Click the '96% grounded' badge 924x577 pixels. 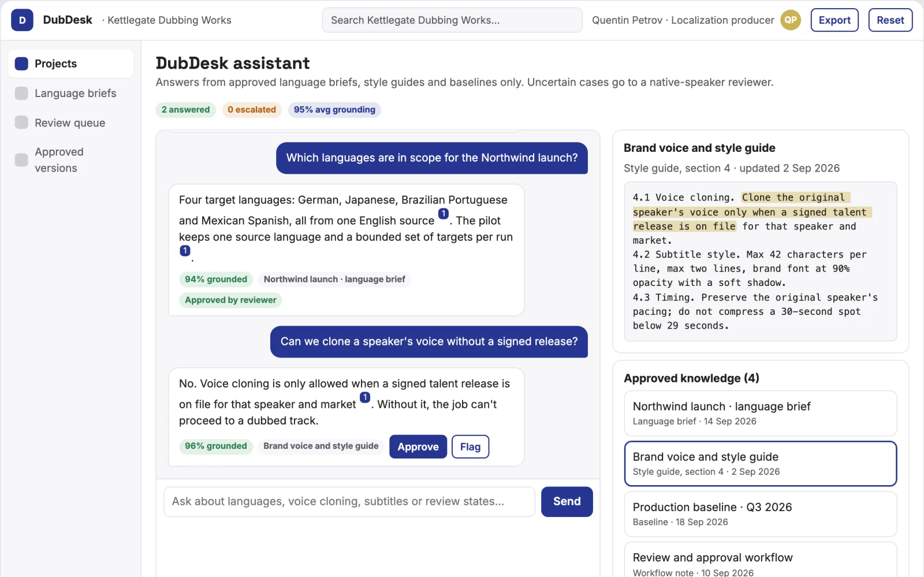pos(216,446)
